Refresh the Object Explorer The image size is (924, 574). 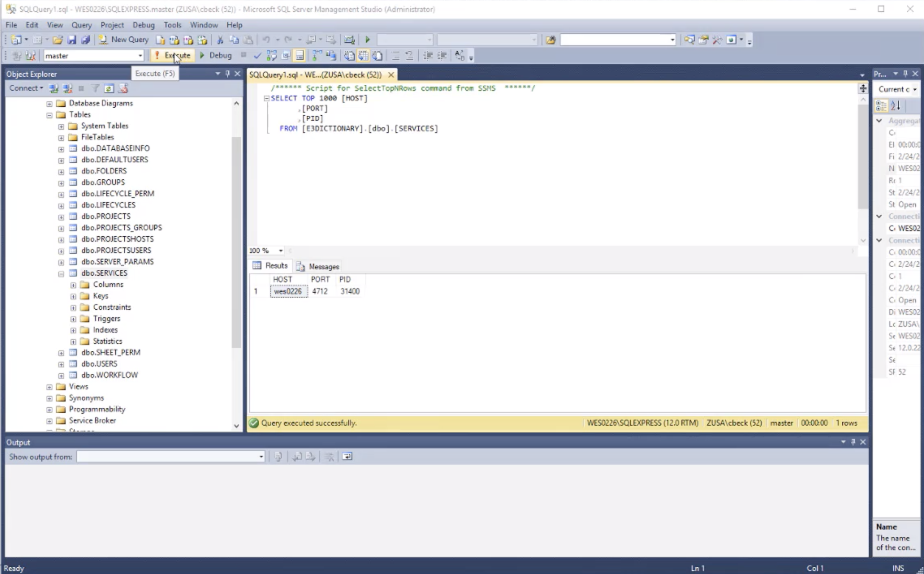click(109, 88)
